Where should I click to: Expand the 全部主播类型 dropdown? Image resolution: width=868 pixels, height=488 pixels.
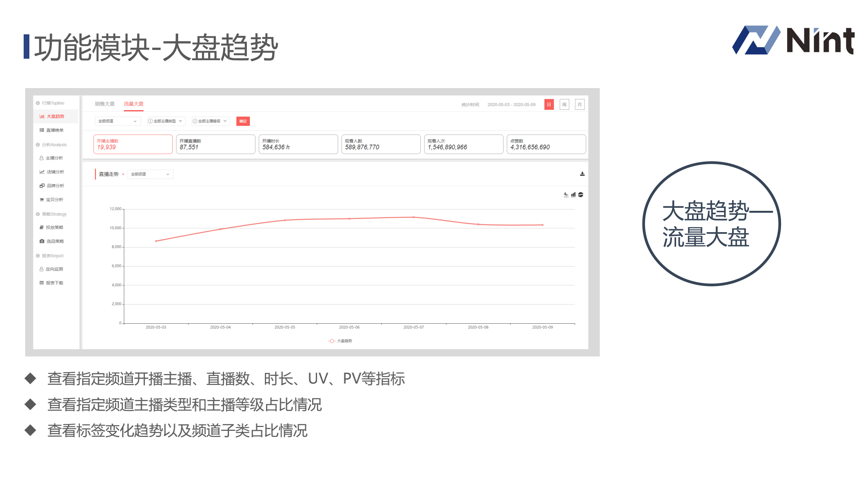166,121
